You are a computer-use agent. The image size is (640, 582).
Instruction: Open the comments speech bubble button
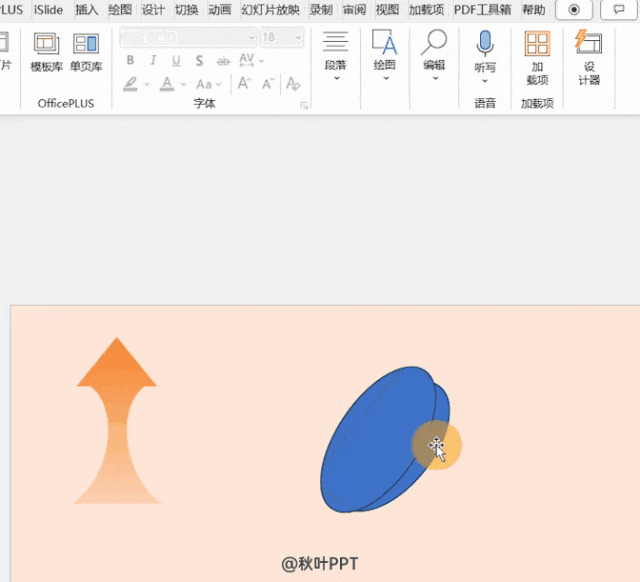point(619,10)
